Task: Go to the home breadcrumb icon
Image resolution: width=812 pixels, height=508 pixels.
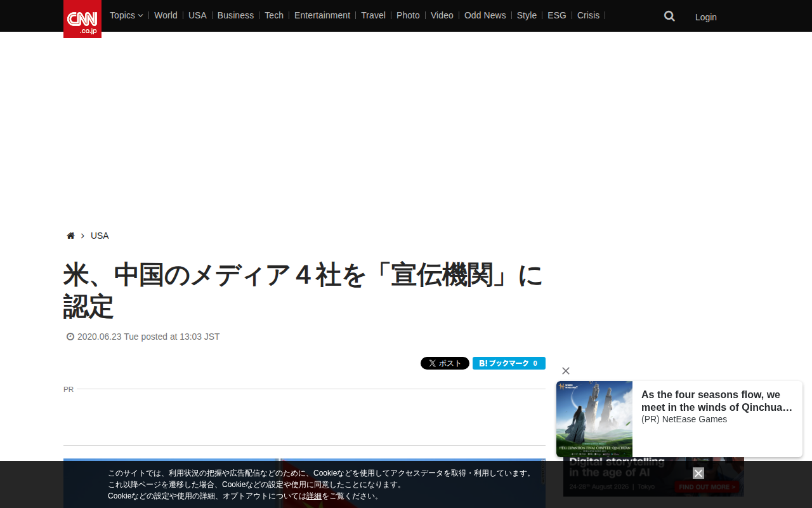Action: point(70,236)
